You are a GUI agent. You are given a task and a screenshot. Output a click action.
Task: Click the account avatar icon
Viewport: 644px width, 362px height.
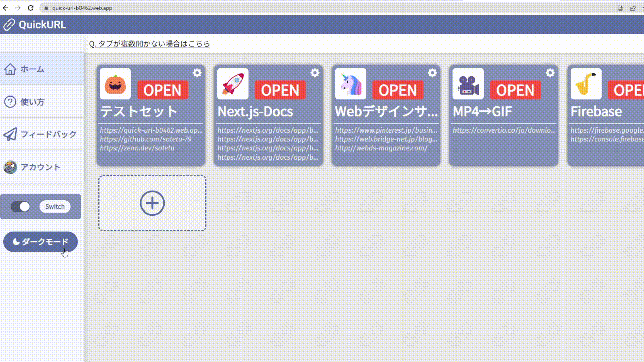10,167
